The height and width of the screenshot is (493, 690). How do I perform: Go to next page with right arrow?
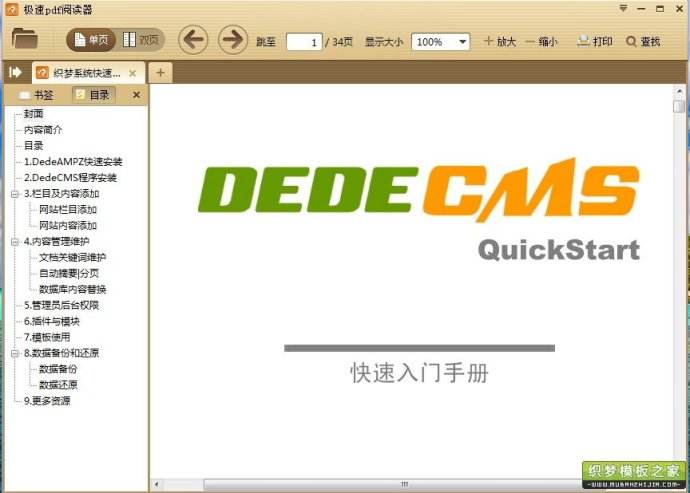click(x=233, y=40)
